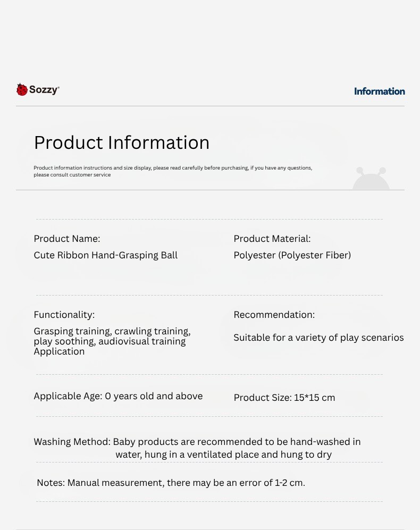
Task: Select the ventilated place hung to dry line
Action: click(223, 455)
